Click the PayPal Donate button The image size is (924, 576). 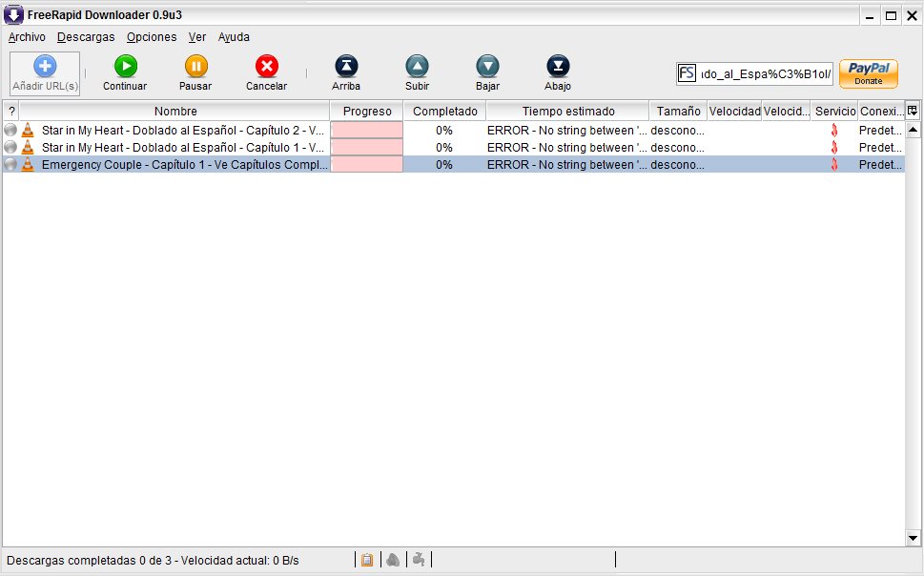coord(868,73)
